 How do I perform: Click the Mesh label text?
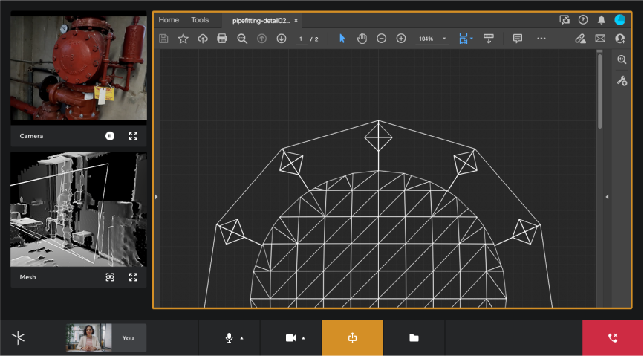click(27, 277)
